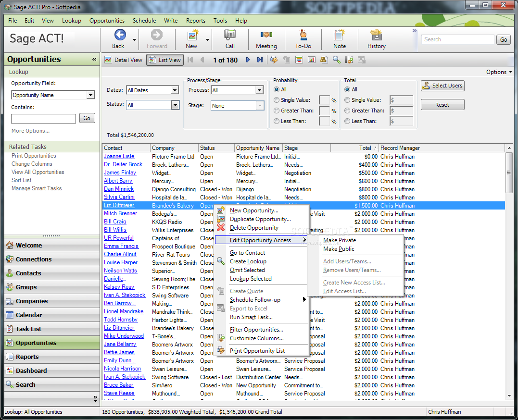Open Groups in navigation bar
Viewport: 518px width, 420px height.
click(x=52, y=287)
